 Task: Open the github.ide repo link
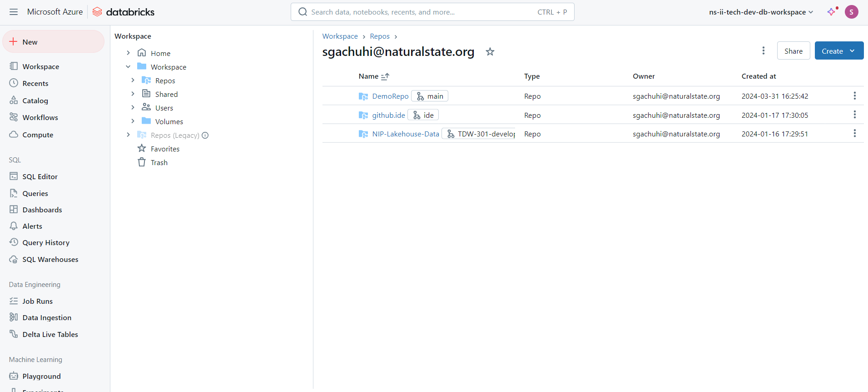388,116
